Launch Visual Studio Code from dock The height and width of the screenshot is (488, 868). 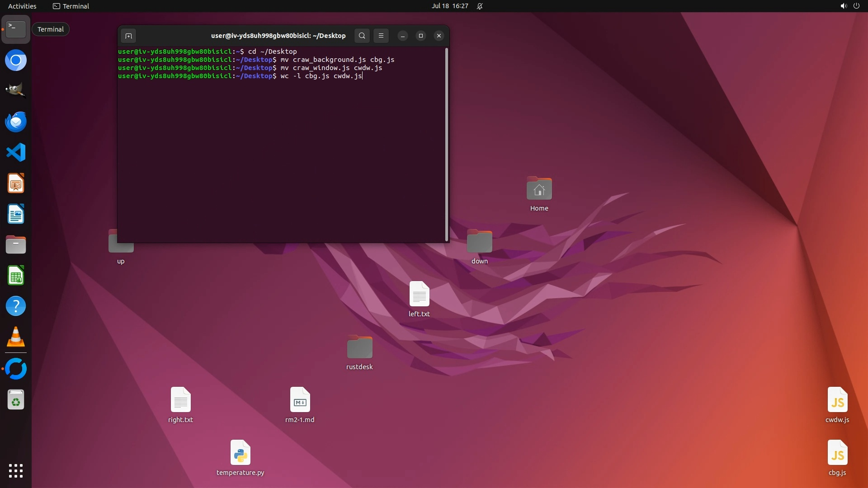[16, 152]
